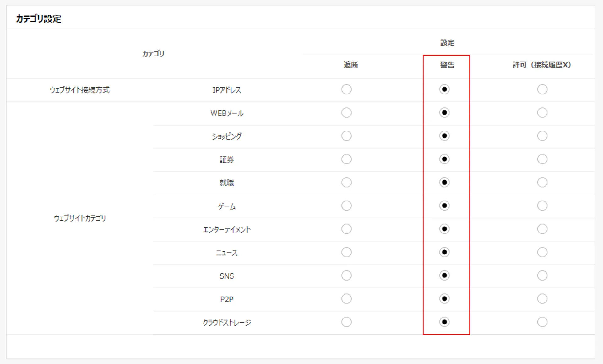Screen dimensions: 603x364
Task: Choose 警告 radio for SNS
Action: (444, 276)
